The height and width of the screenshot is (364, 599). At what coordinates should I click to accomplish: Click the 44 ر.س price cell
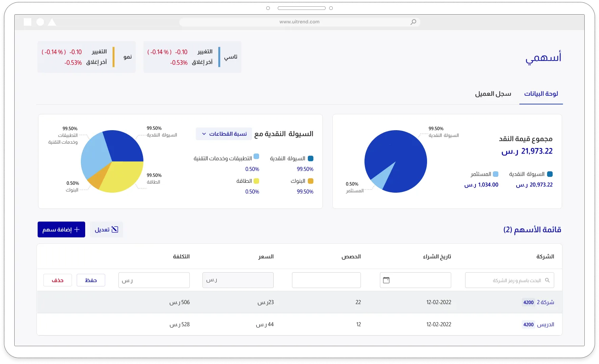coord(265,324)
